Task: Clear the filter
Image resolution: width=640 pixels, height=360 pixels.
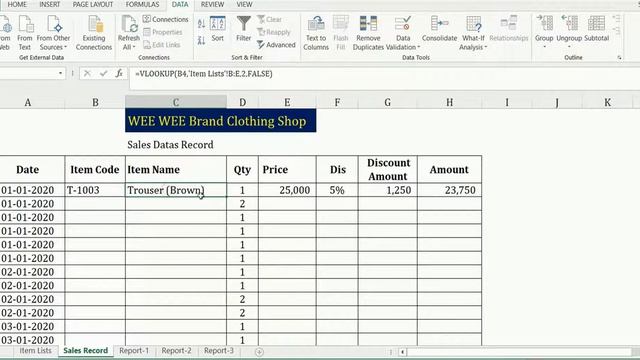Action: pyautogui.click(x=269, y=19)
